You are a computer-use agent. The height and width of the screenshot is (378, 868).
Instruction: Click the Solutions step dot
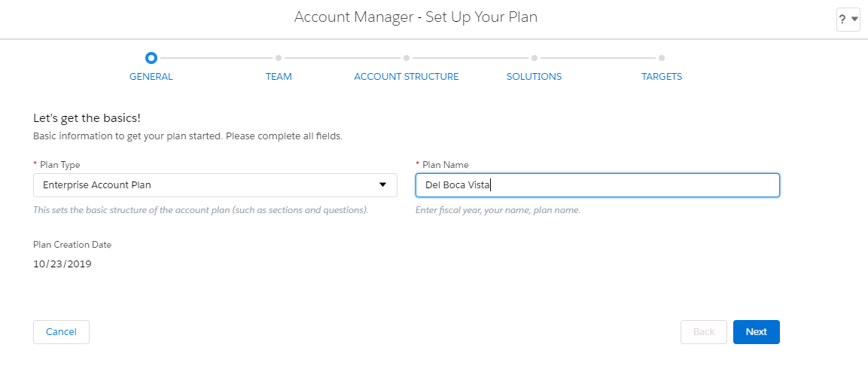535,57
